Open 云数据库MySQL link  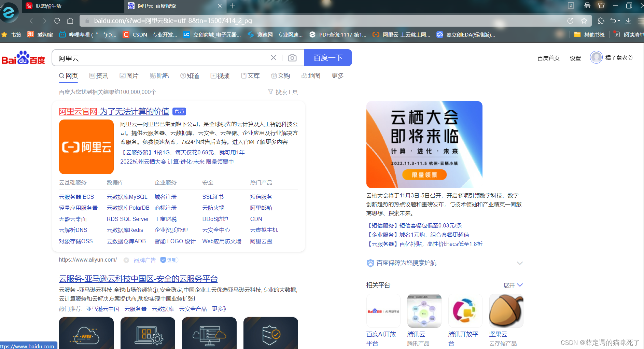127,197
